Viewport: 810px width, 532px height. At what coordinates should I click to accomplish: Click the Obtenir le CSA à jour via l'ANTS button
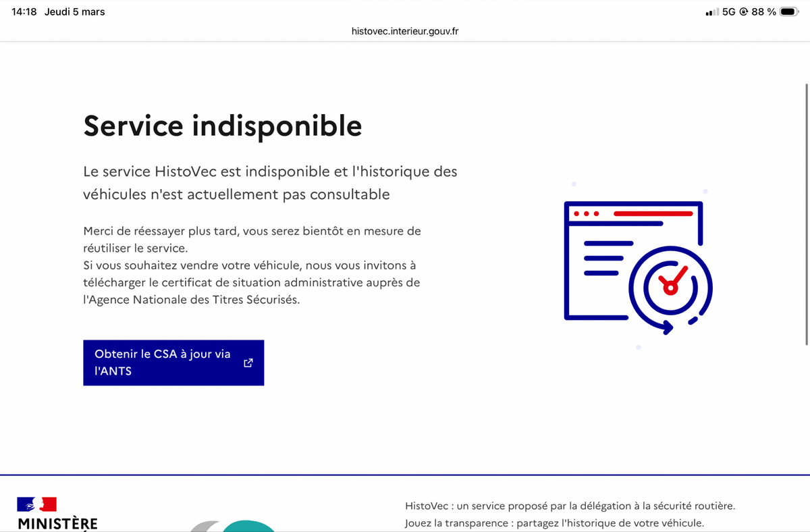[x=173, y=363]
